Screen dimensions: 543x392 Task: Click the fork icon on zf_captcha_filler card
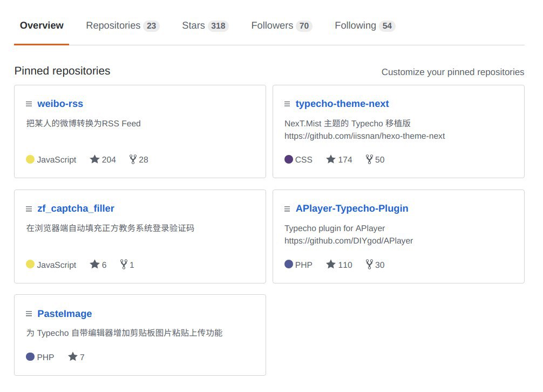point(124,265)
